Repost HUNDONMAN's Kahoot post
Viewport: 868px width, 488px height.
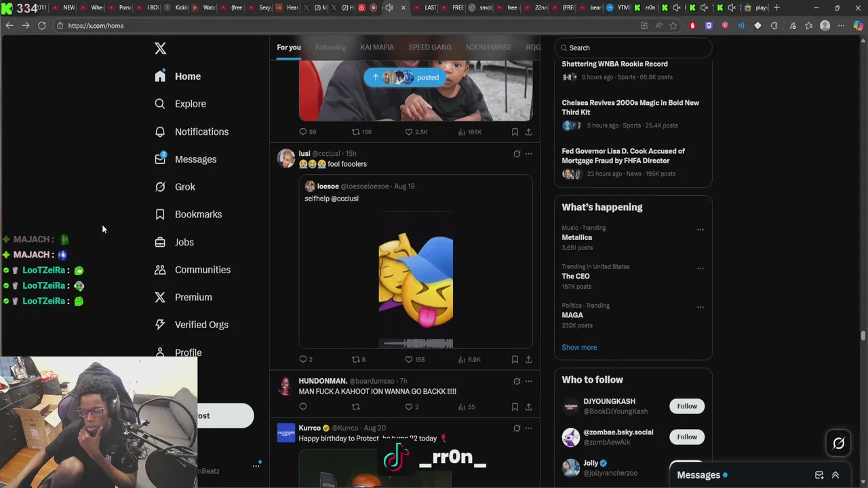point(355,407)
